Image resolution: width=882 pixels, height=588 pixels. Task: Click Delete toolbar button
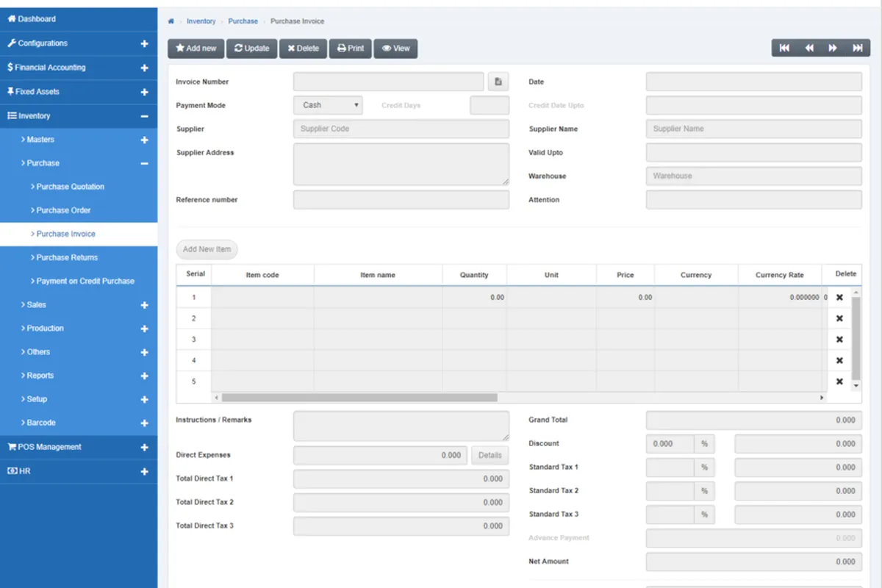[303, 49]
